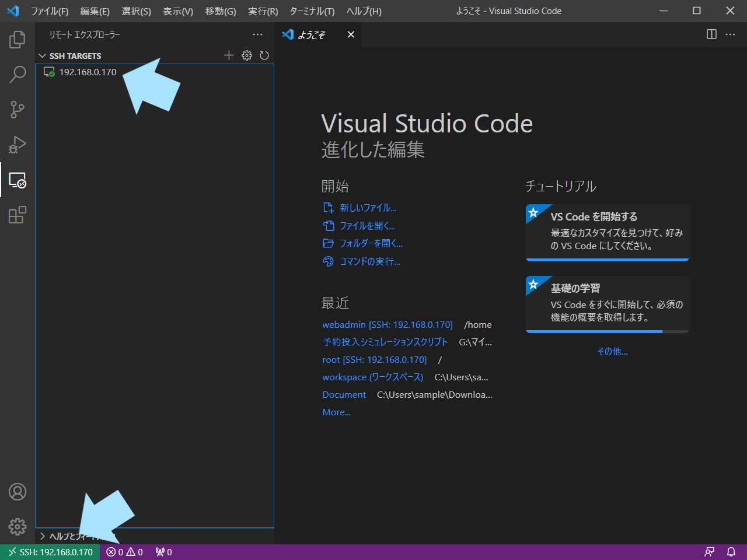Click the feedback icon in status bar
Screen dimensions: 747x560
point(710,552)
